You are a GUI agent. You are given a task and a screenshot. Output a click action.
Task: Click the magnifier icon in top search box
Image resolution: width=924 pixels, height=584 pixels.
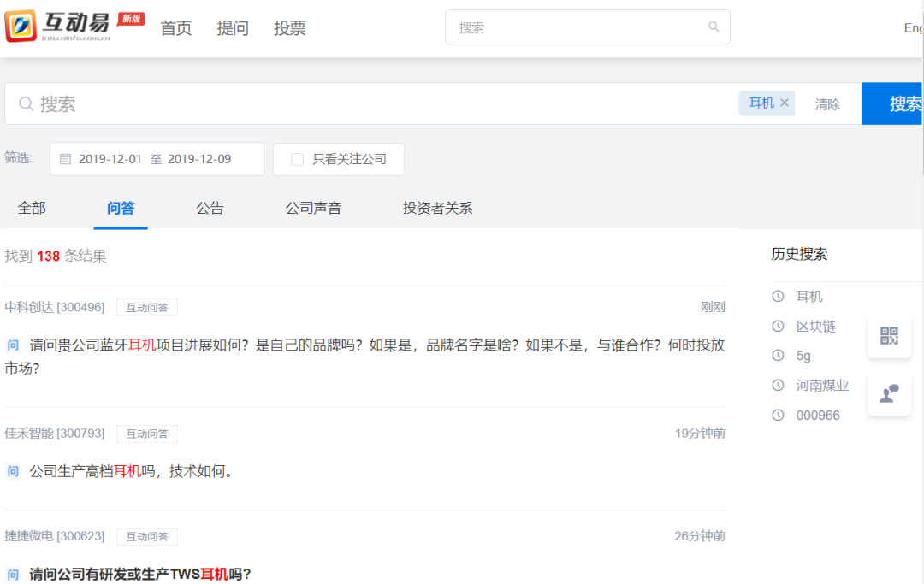point(714,27)
